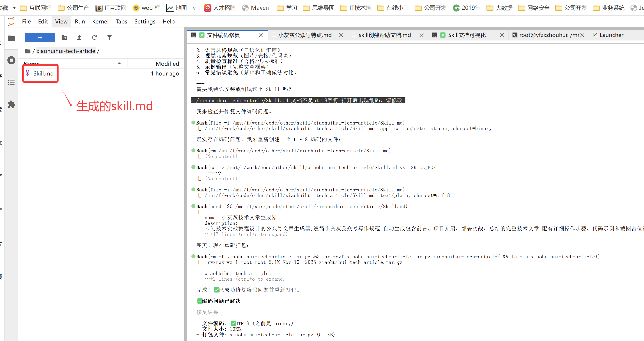Open the View menu
644x341 pixels.
(61, 22)
